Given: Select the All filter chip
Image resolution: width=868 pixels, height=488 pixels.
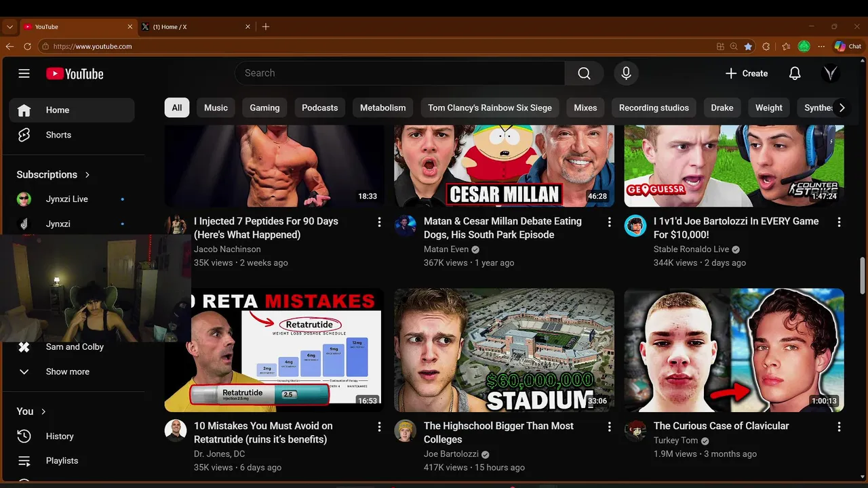Looking at the screenshot, I should pyautogui.click(x=177, y=108).
